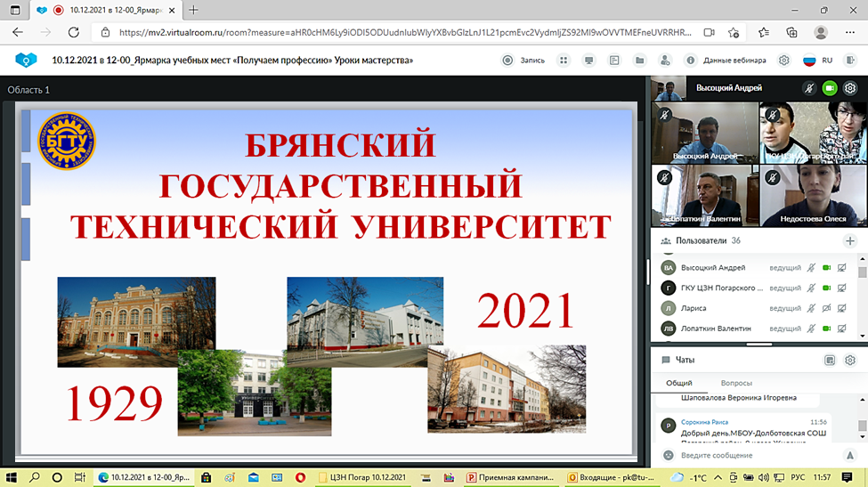
Task: Click ведущий role of Лопаткин Валентин
Action: pyautogui.click(x=785, y=329)
